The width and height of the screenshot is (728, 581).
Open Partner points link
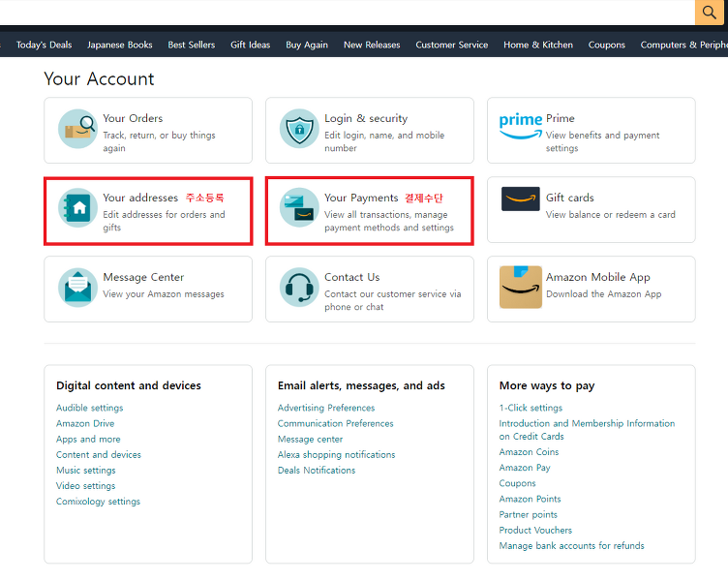[x=528, y=514]
